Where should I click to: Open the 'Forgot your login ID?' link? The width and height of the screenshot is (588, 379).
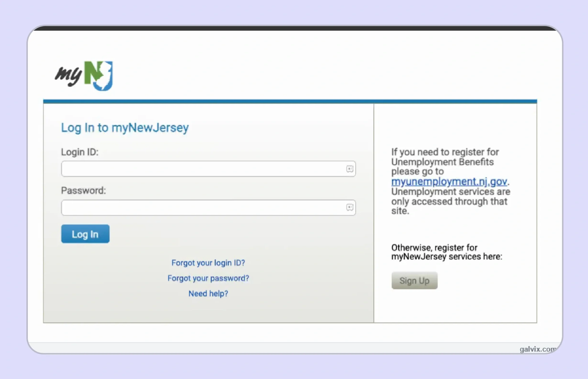[x=208, y=263]
